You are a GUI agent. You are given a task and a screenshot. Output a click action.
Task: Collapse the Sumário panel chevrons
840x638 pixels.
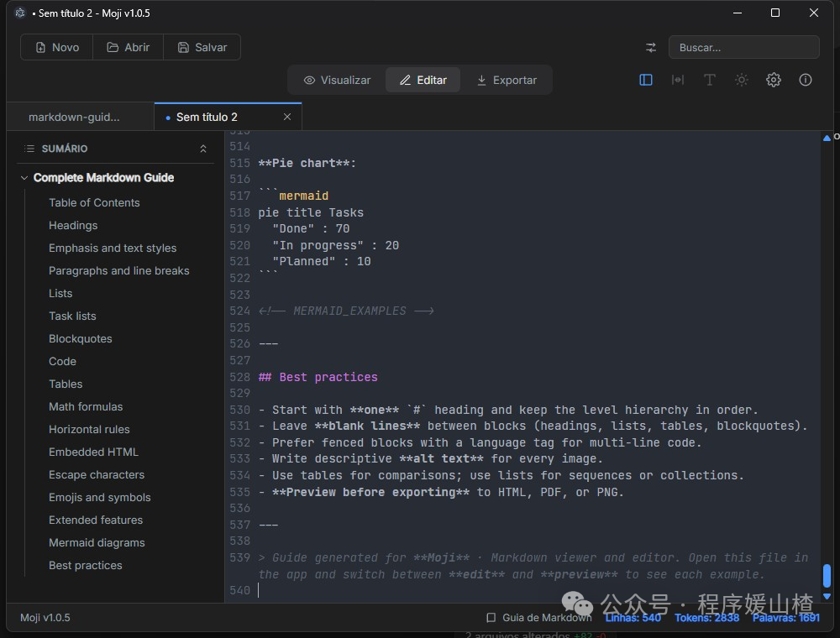click(203, 149)
